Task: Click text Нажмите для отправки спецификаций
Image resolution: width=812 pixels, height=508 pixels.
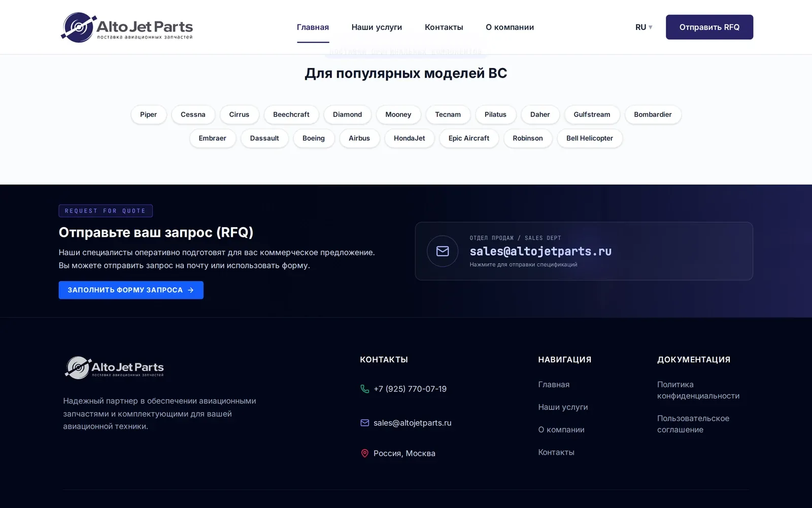Action: coord(523,264)
